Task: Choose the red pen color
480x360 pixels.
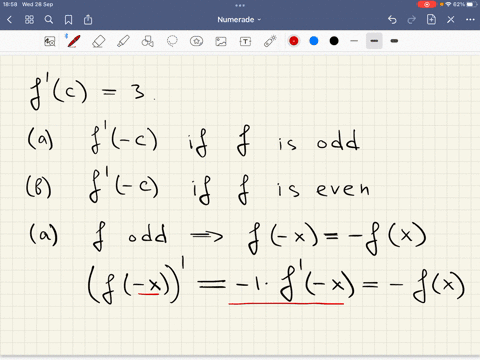Action: click(294, 41)
